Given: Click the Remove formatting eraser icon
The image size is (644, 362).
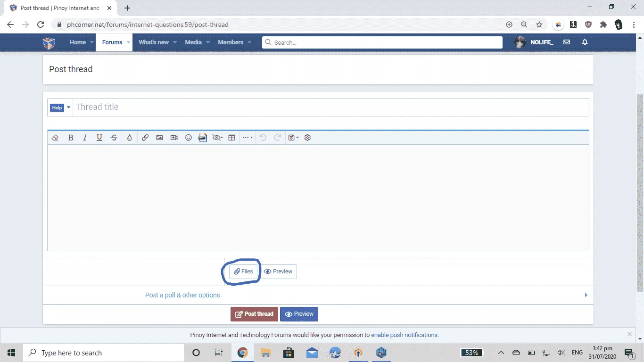Looking at the screenshot, I should point(55,138).
